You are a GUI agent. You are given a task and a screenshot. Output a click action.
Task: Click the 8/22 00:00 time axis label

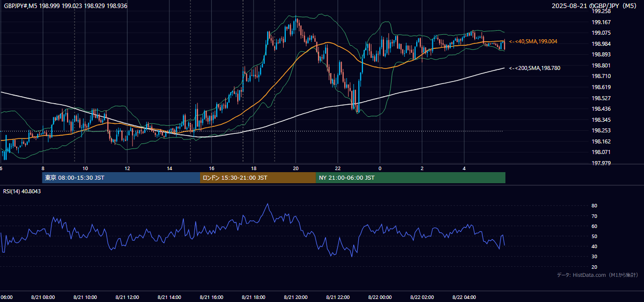pos(380,297)
